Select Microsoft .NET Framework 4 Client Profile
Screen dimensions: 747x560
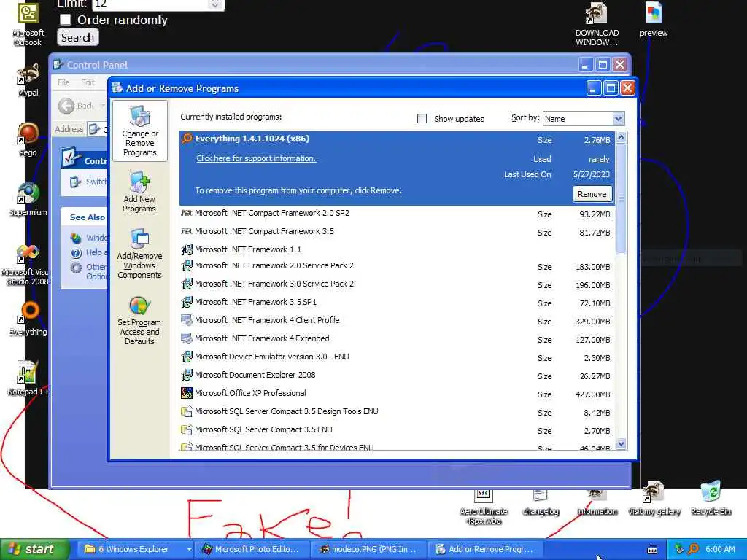coord(398,321)
